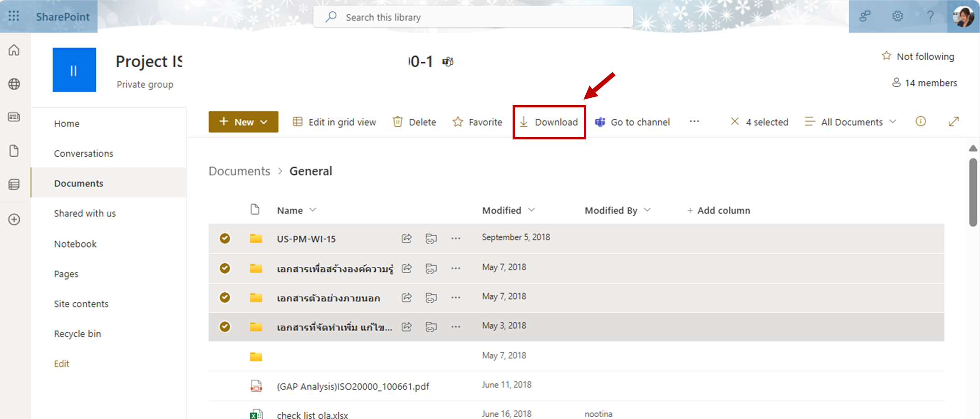Download the selected folders

(549, 122)
